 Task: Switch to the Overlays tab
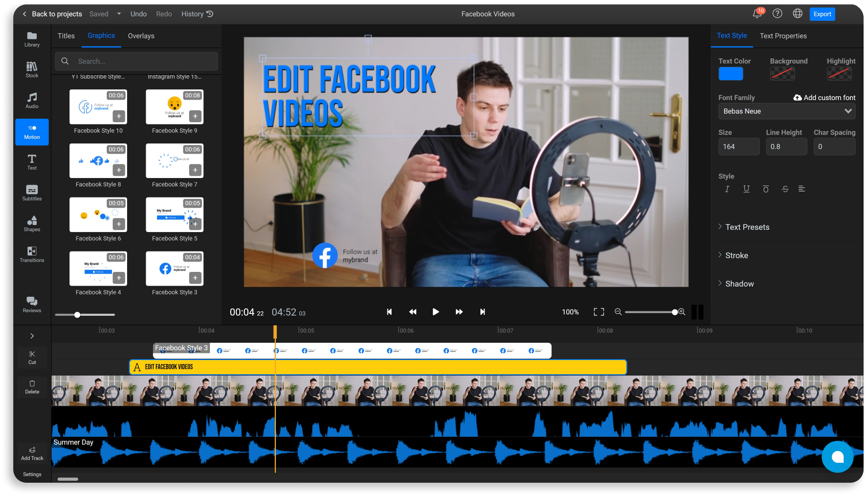(x=141, y=36)
